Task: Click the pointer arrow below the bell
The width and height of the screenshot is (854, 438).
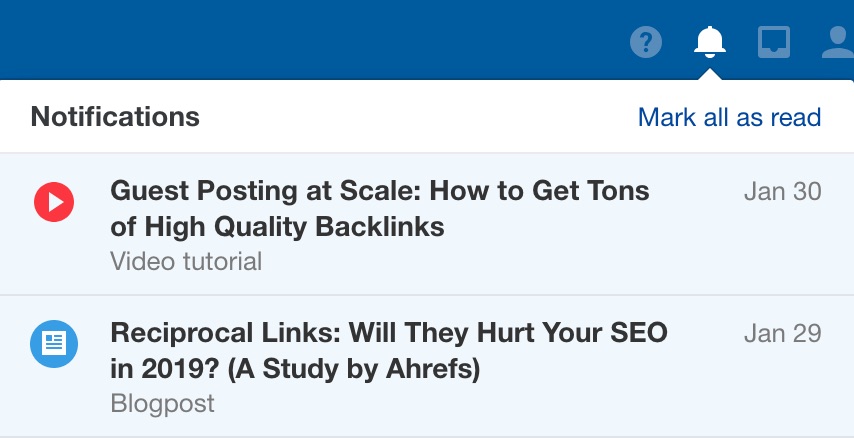Action: click(709, 74)
